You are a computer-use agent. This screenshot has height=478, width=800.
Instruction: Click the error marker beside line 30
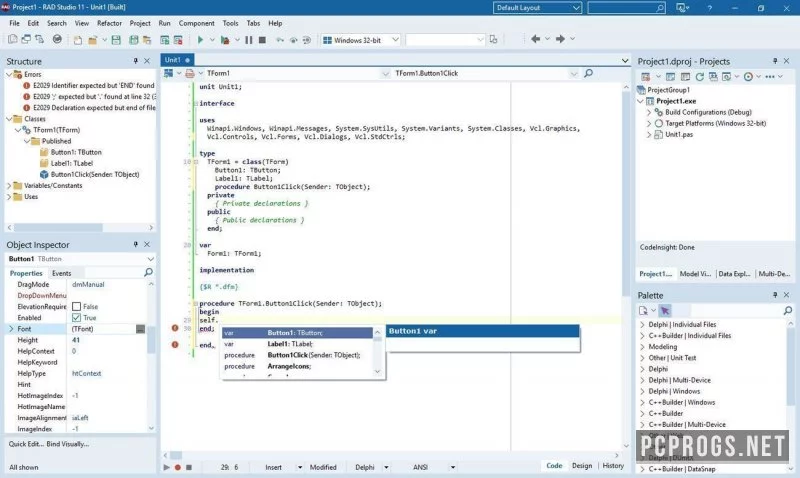[x=175, y=328]
